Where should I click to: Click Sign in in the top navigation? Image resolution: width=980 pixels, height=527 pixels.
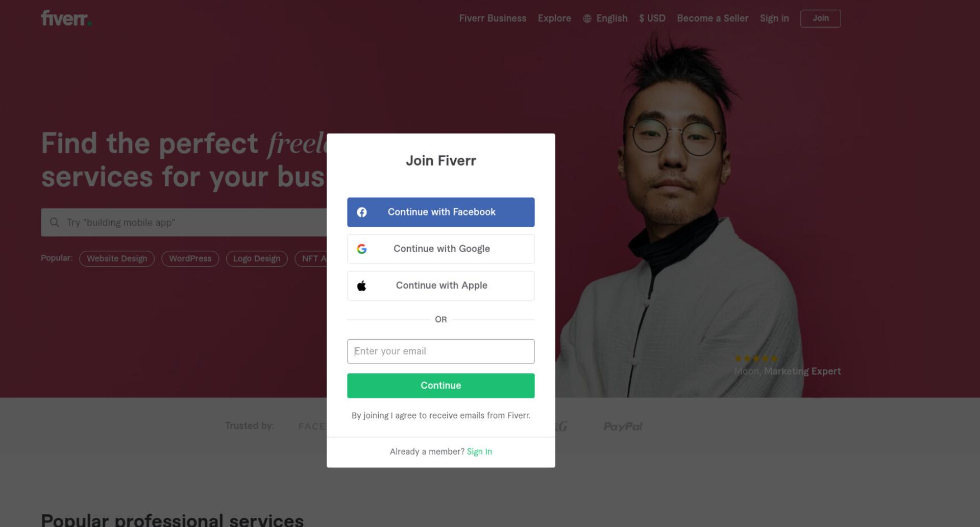pyautogui.click(x=774, y=18)
